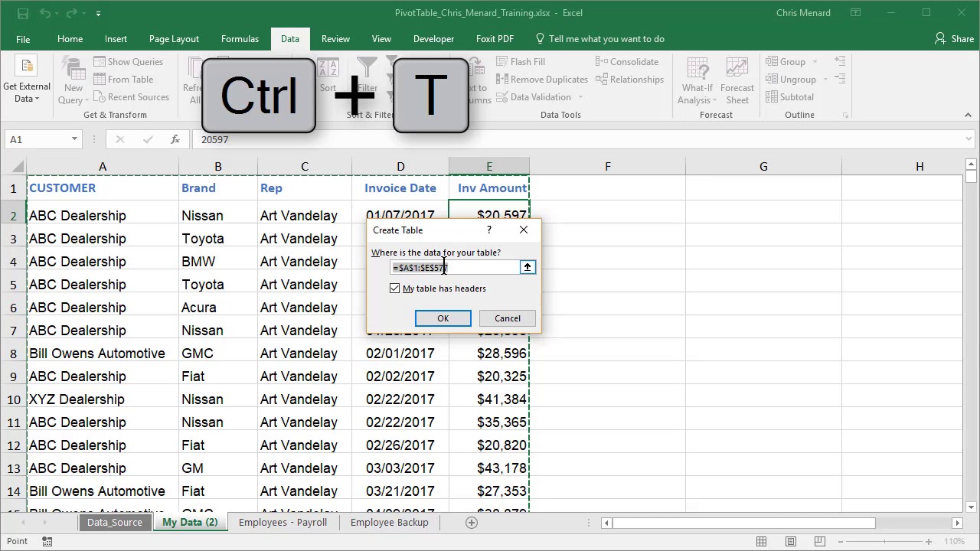Click Subtotal

click(789, 97)
